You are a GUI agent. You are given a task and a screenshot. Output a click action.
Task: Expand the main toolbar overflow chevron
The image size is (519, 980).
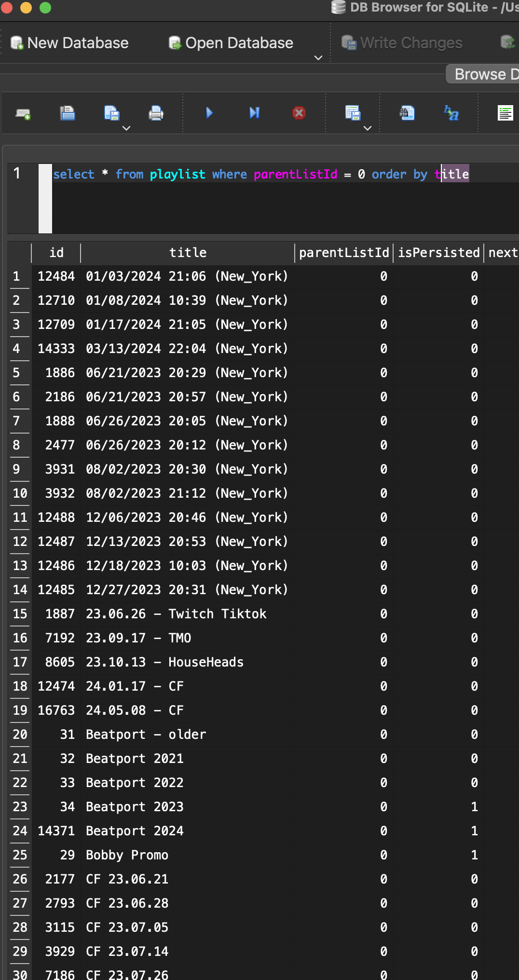[x=318, y=58]
